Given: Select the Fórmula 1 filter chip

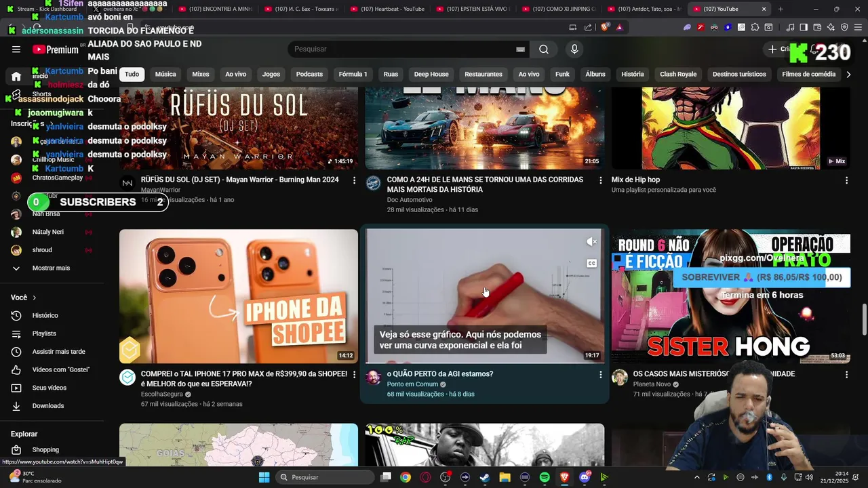Looking at the screenshot, I should pos(353,75).
